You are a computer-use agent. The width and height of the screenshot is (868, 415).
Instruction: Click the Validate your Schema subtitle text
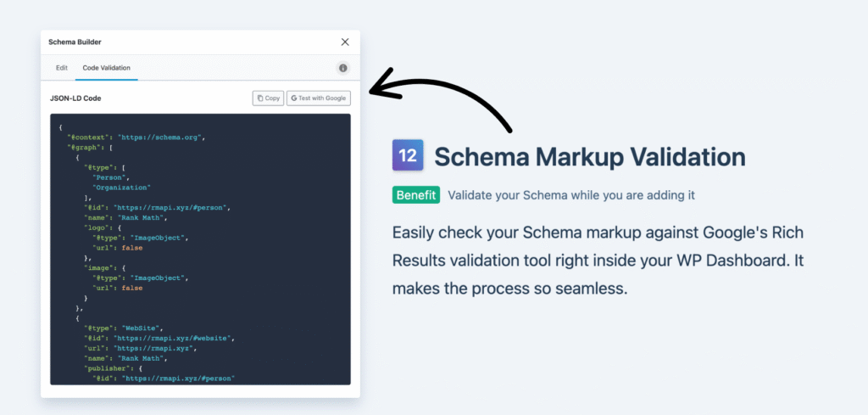click(571, 195)
